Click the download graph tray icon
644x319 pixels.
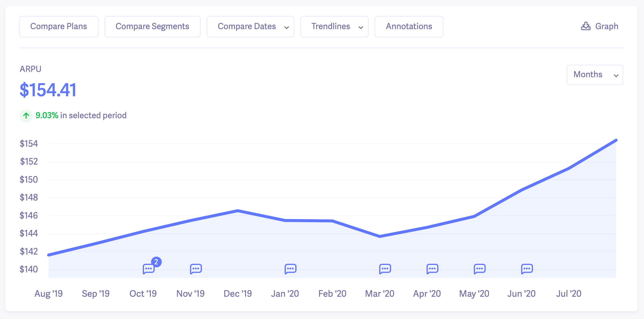pos(586,26)
